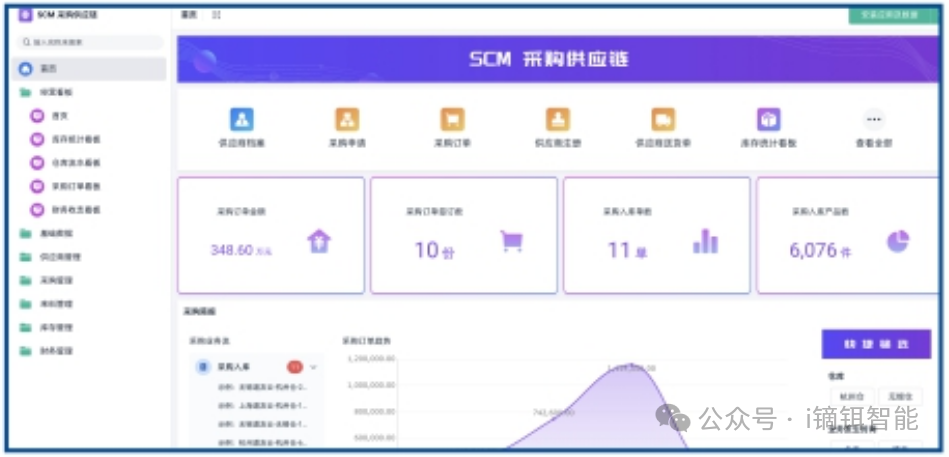Click the bar chart icon in 采购入库单数 card
Screen dimensions: 949x457
[x=705, y=241]
